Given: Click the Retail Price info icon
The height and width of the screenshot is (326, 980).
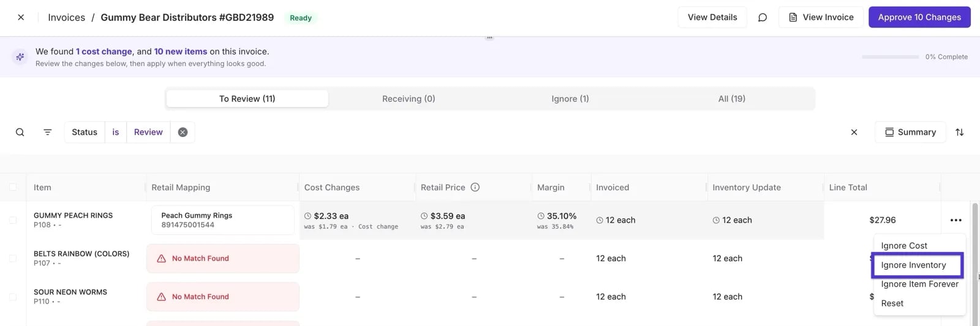Looking at the screenshot, I should pyautogui.click(x=475, y=187).
